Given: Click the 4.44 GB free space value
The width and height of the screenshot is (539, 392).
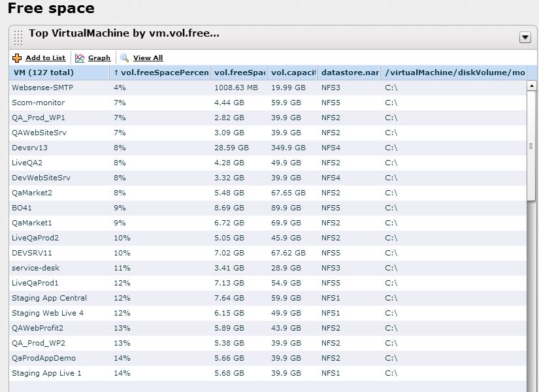Looking at the screenshot, I should click(x=229, y=103).
